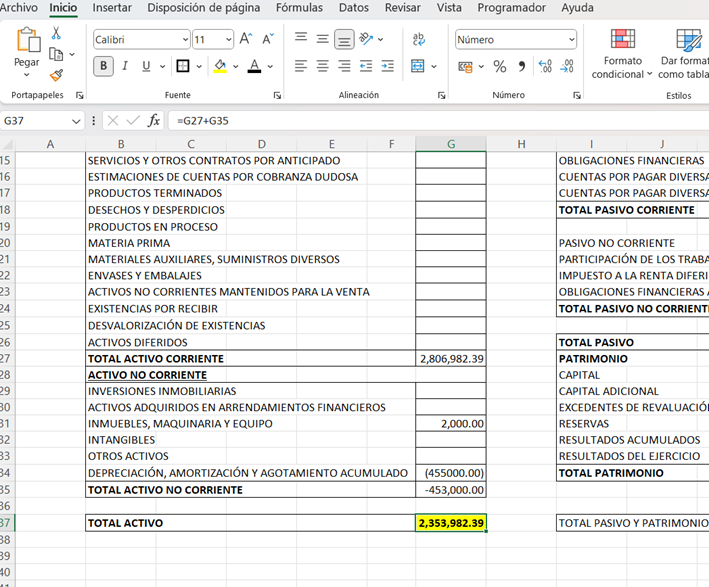Image resolution: width=709 pixels, height=587 pixels.
Task: Switch to Disposición de página tab
Action: (x=203, y=8)
